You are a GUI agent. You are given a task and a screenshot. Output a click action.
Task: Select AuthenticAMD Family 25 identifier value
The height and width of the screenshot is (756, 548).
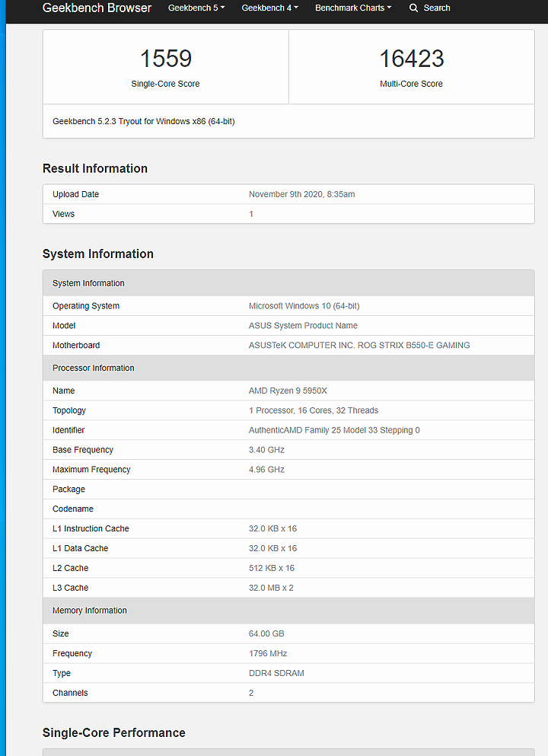click(x=334, y=431)
